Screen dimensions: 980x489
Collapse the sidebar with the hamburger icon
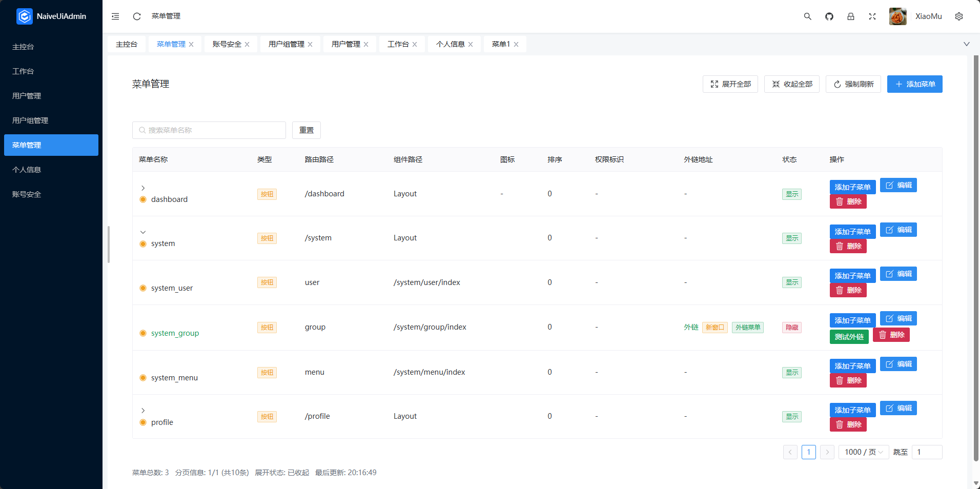(x=115, y=16)
